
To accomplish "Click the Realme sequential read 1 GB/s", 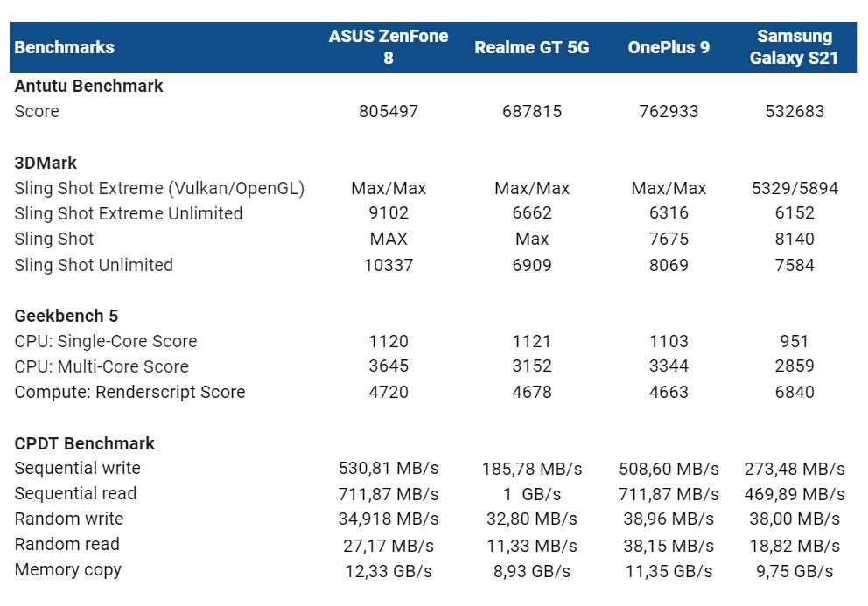I will (532, 494).
